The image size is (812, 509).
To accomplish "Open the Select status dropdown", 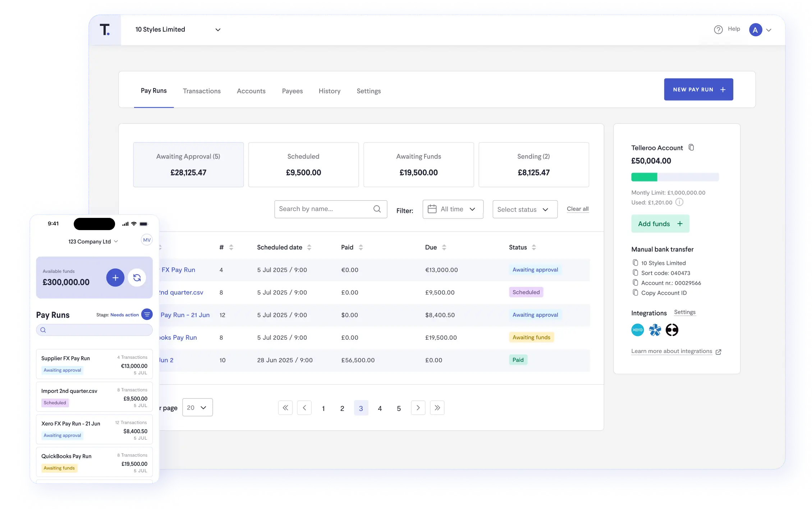I will pos(524,209).
